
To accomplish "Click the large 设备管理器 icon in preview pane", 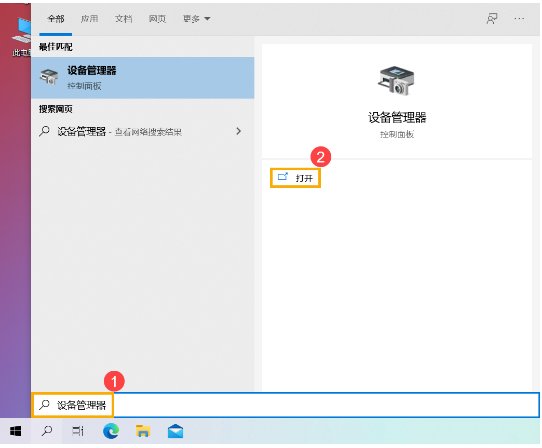I will click(x=396, y=81).
